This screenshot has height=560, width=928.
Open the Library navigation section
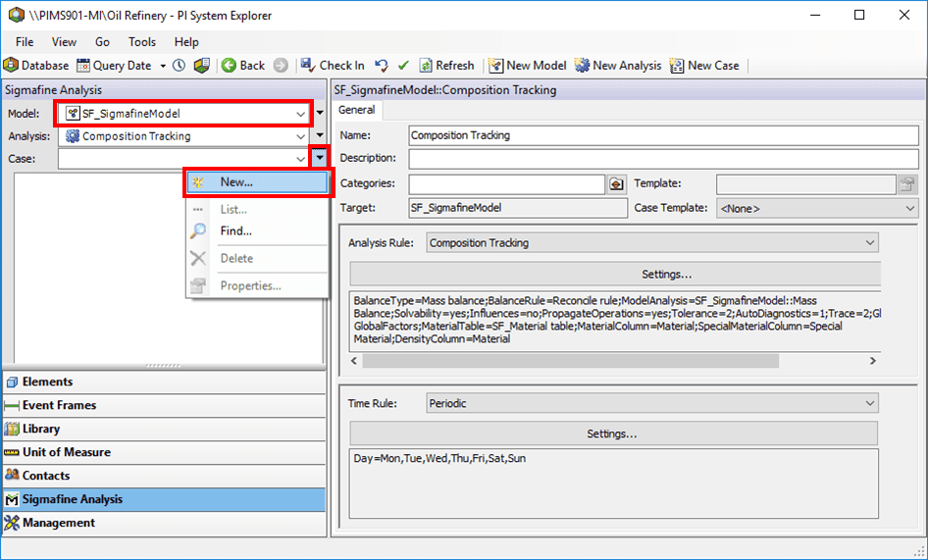pos(164,429)
